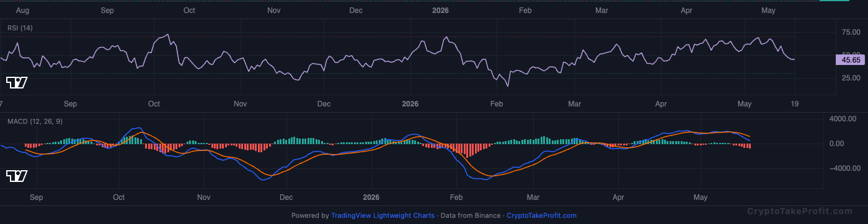This screenshot has height=224, width=868.
Task: Click the current RSI value tag 45.65
Action: (x=850, y=60)
